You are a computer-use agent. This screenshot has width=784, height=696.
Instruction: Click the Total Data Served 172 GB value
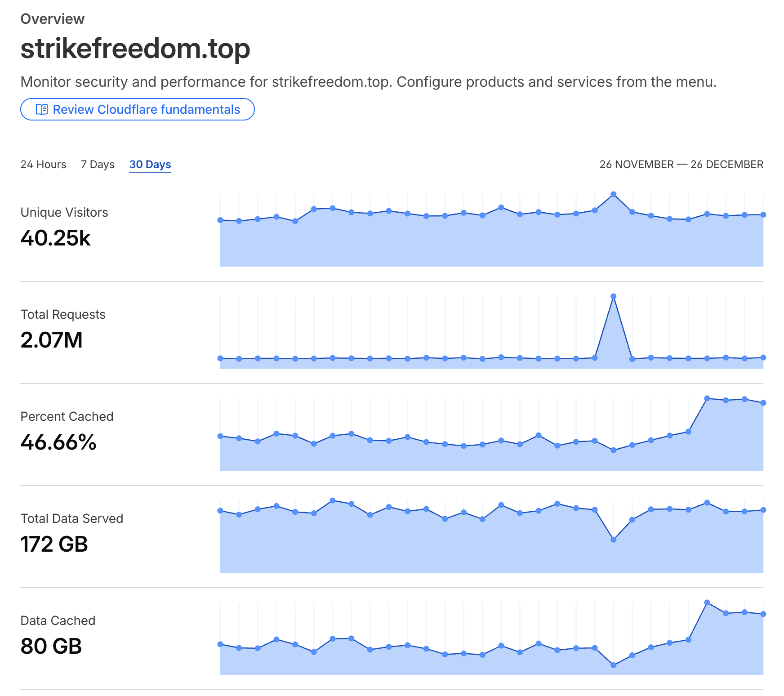54,544
